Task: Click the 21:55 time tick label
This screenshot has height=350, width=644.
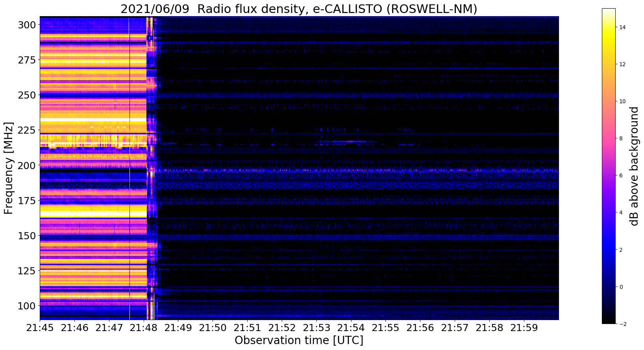Action: click(386, 328)
